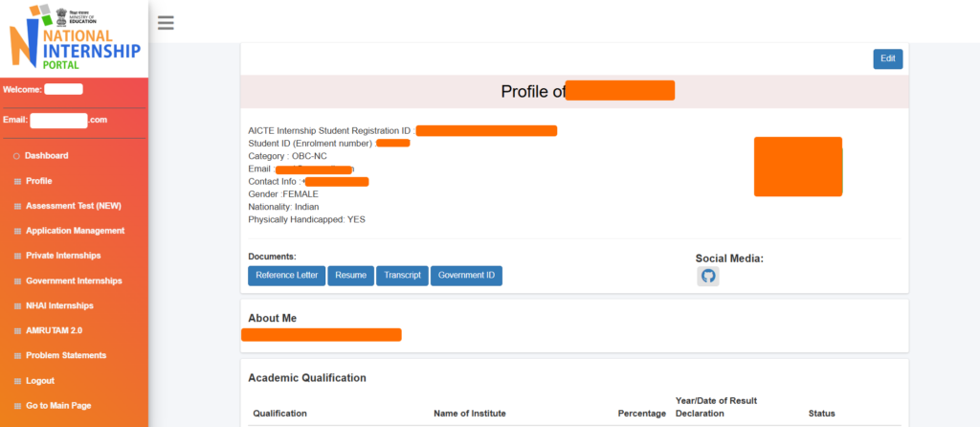Click the Nationality: Indian text
Image resolution: width=980 pixels, height=427 pixels.
[x=283, y=207]
